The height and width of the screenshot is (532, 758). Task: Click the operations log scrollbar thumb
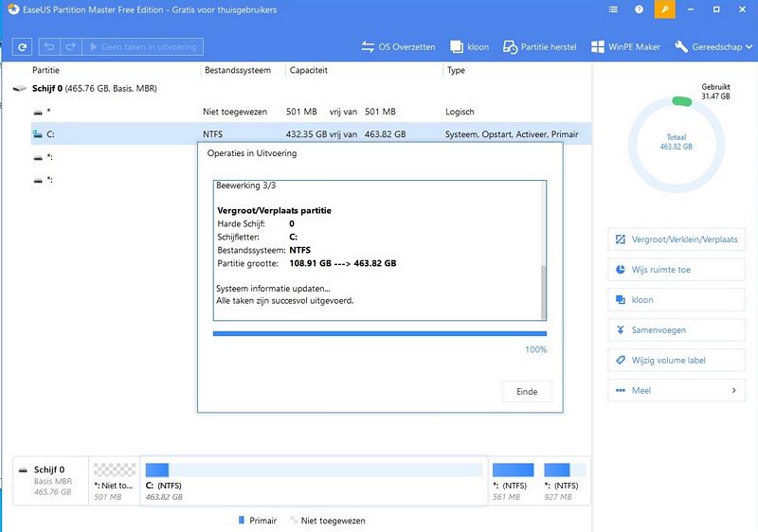click(x=543, y=292)
